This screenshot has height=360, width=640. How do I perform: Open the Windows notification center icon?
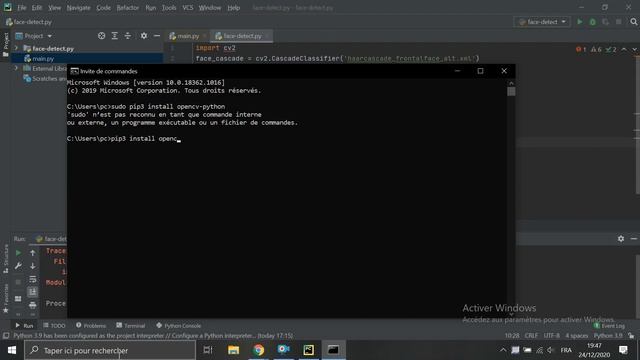coord(623,350)
